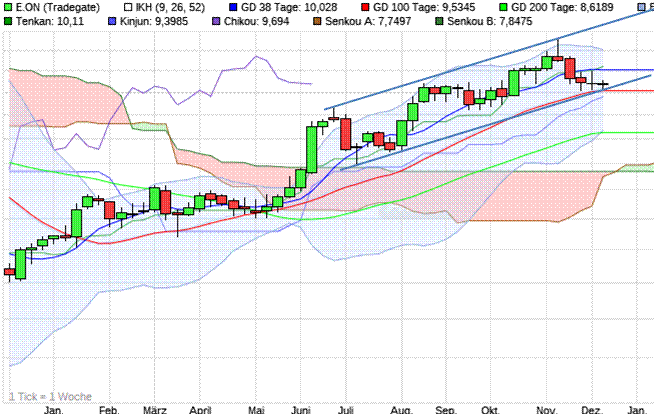Click the Kinjun blue legend swatch
Viewport: 655px width, 415px height.
pos(112,21)
